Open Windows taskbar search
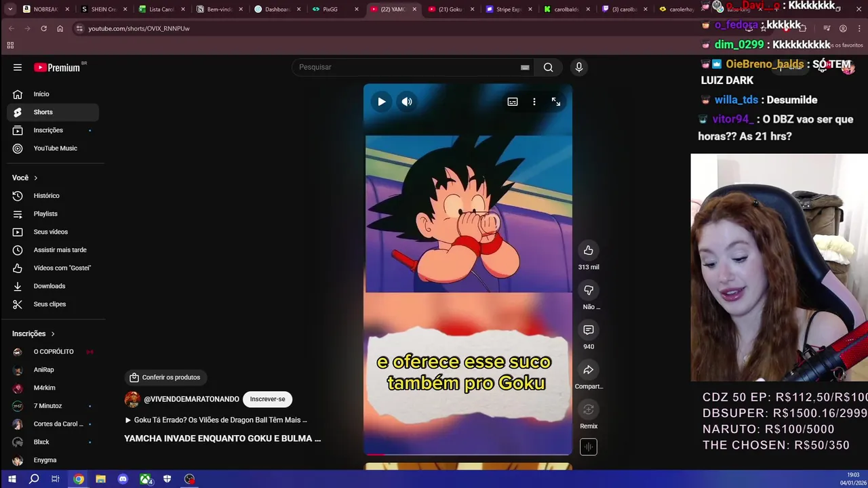Viewport: 868px width, 488px height. [x=34, y=479]
